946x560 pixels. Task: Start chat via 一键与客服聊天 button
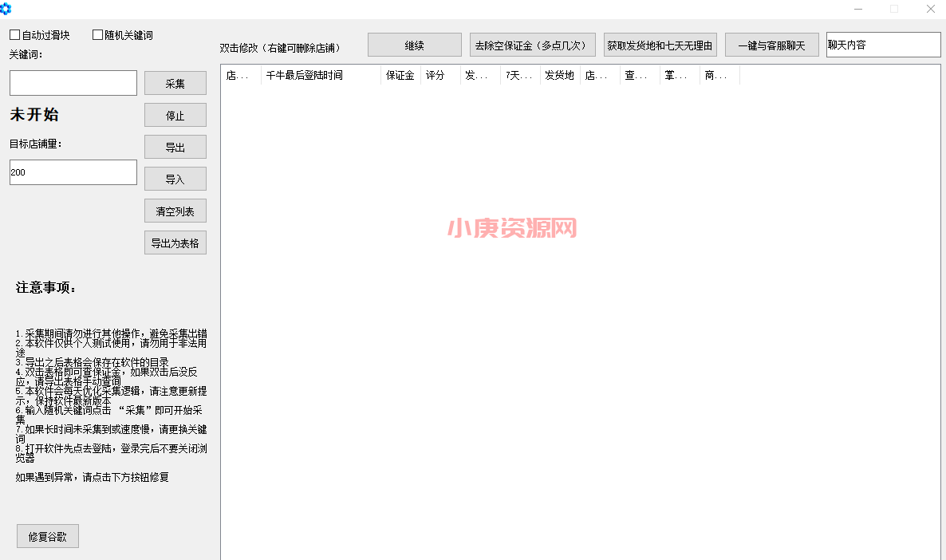(771, 44)
